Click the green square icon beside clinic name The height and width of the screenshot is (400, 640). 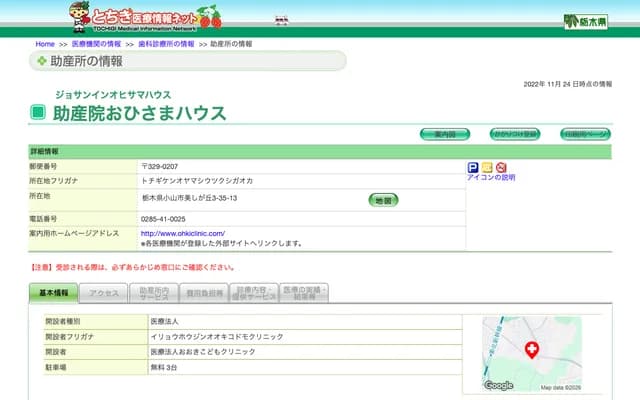coord(38,112)
